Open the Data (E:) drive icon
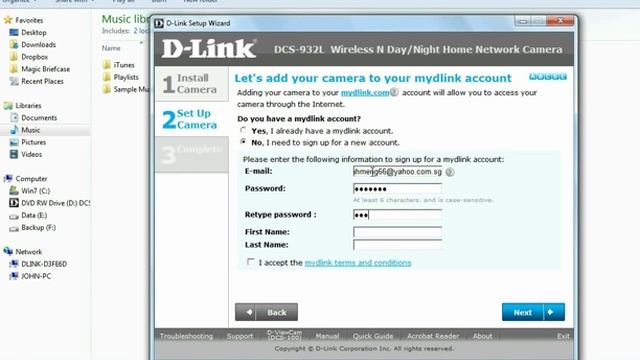640x360 pixels. coord(14,216)
